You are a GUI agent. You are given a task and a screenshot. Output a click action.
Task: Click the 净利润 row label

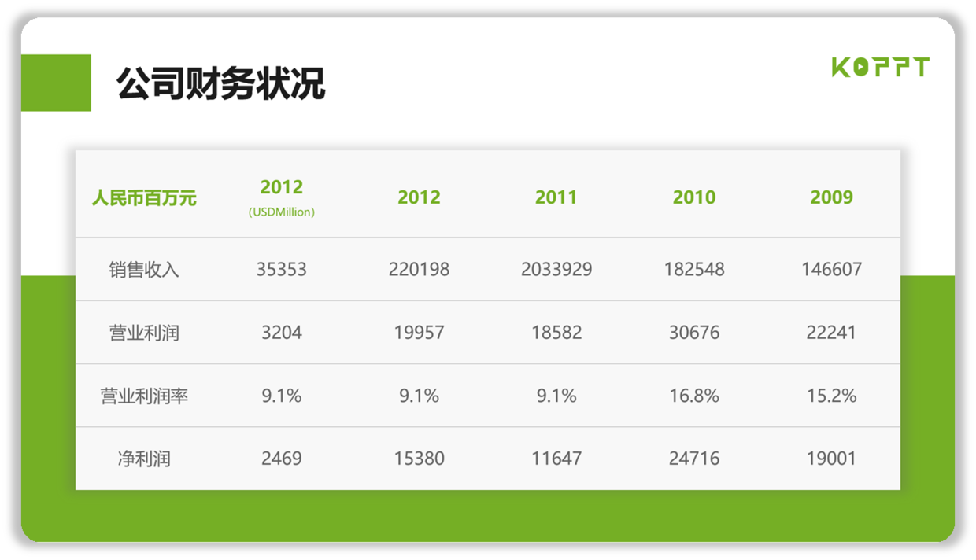tap(144, 459)
